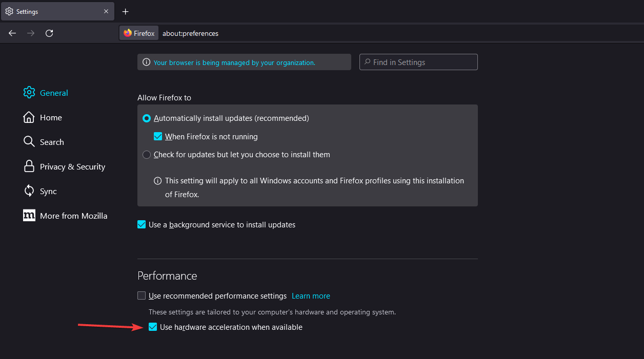Open the Home settings category
Image resolution: width=644 pixels, height=359 pixels.
pyautogui.click(x=43, y=117)
